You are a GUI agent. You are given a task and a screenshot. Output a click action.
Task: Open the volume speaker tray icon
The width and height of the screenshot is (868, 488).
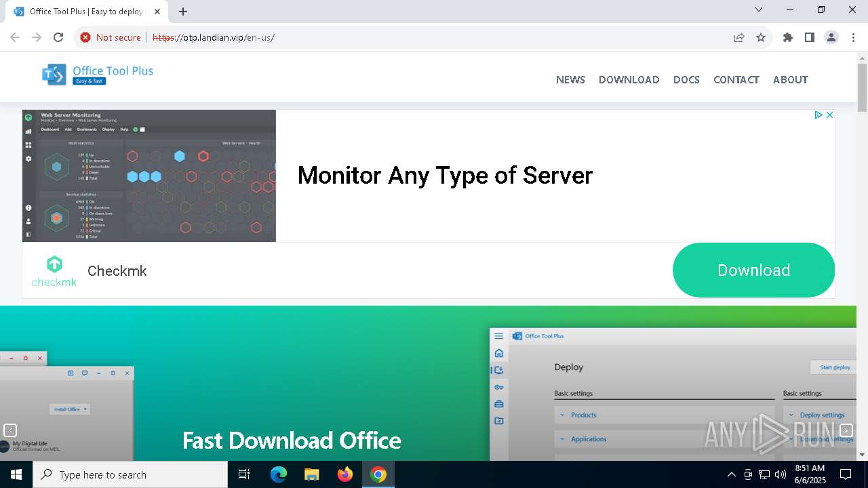(781, 474)
